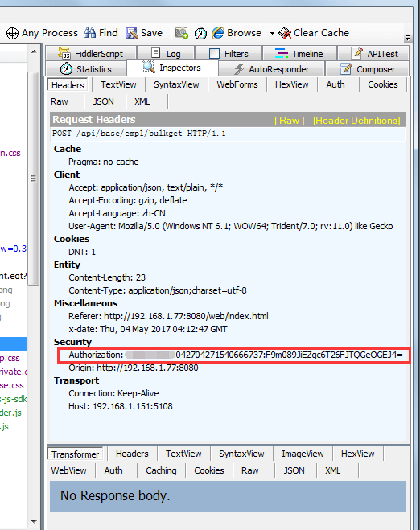Switch to the WebView tab
The image size is (420, 530).
(68, 470)
